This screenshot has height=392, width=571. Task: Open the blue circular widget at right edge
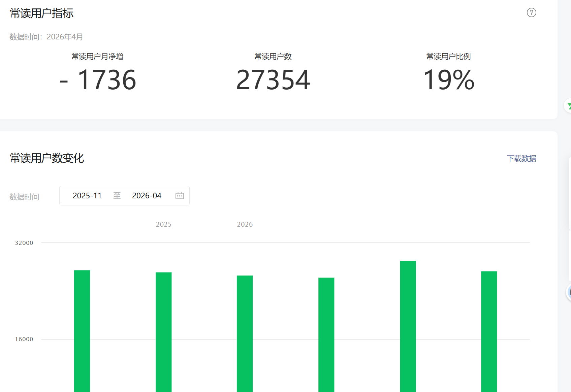(569, 292)
